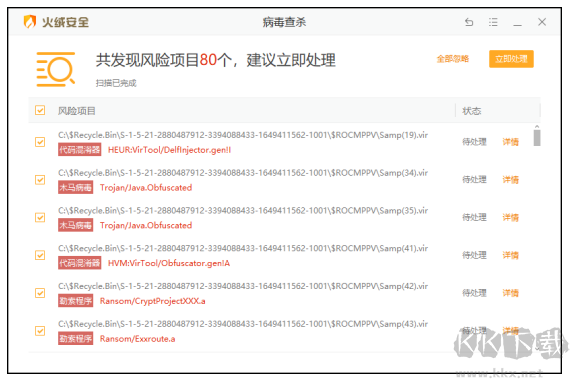Uncheck the Samp(43).vir risk item
Screen dimensions: 570x380
click(40, 331)
